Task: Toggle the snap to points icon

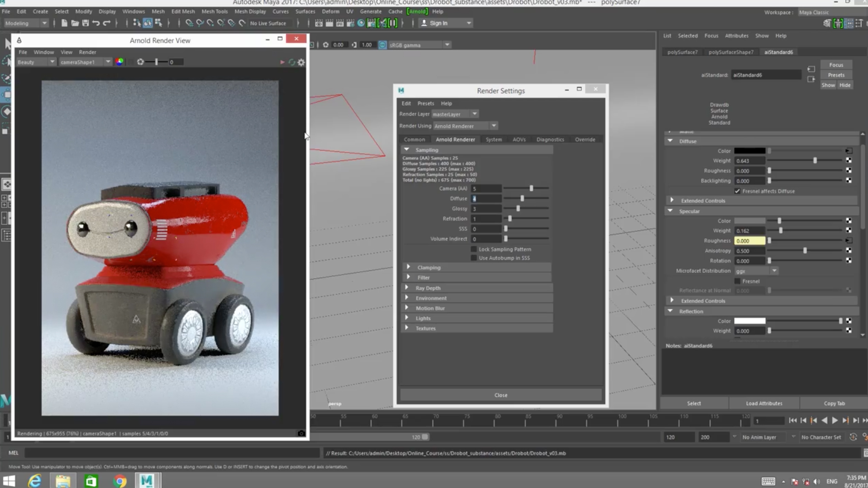Action: [x=210, y=23]
